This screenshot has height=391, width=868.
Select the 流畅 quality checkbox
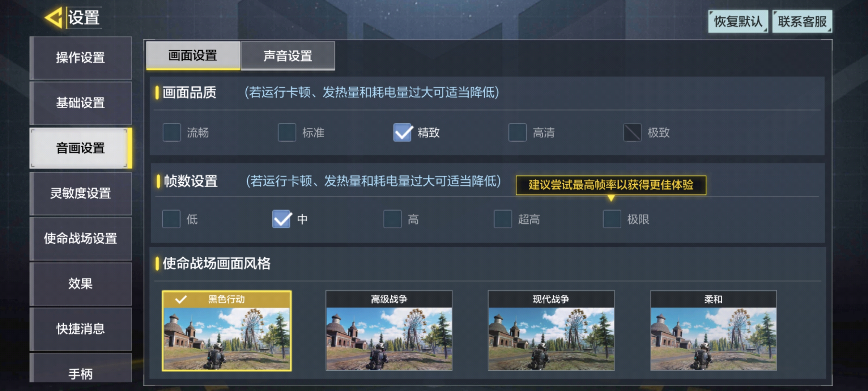(x=172, y=133)
